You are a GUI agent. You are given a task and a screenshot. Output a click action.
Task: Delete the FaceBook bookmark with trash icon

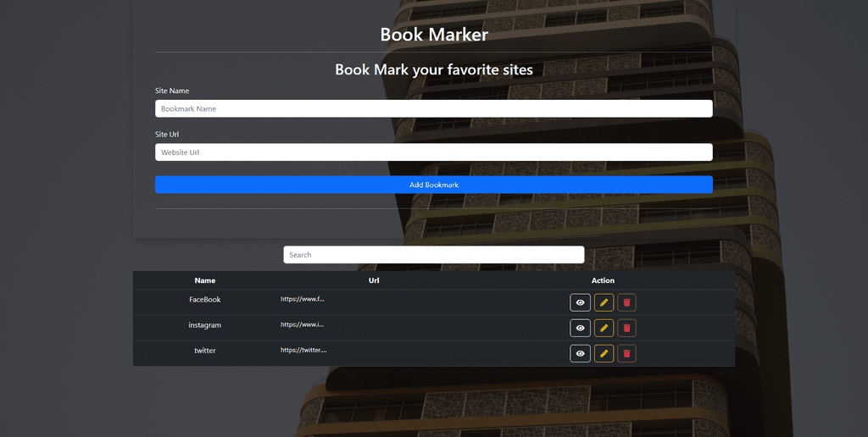coord(626,302)
